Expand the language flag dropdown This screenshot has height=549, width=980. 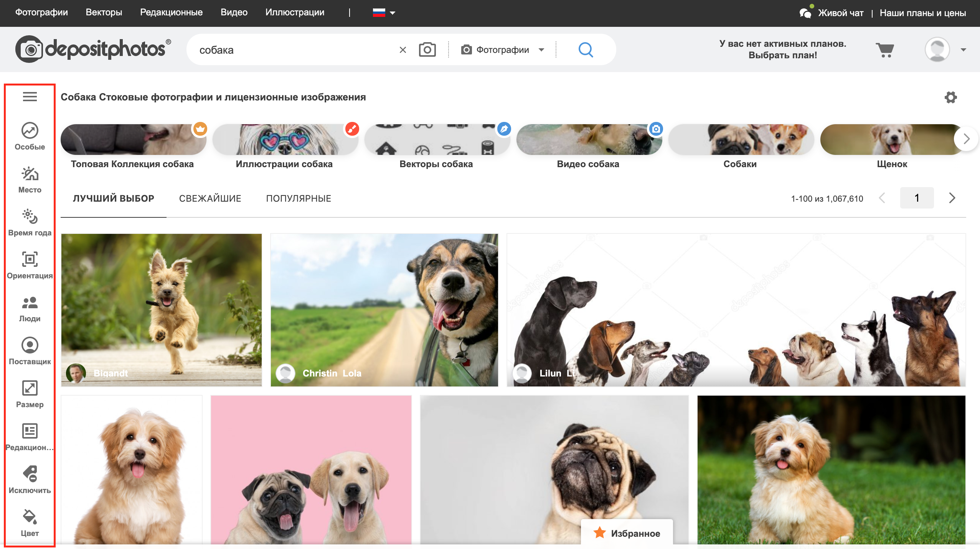[384, 13]
